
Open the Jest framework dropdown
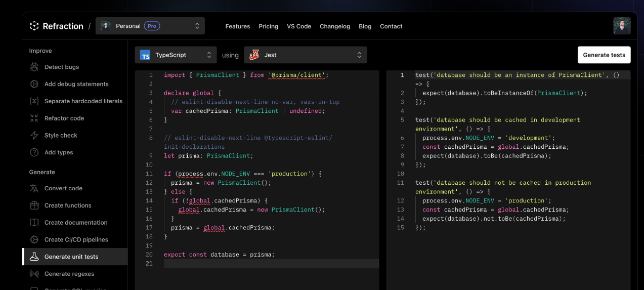pyautogui.click(x=305, y=55)
